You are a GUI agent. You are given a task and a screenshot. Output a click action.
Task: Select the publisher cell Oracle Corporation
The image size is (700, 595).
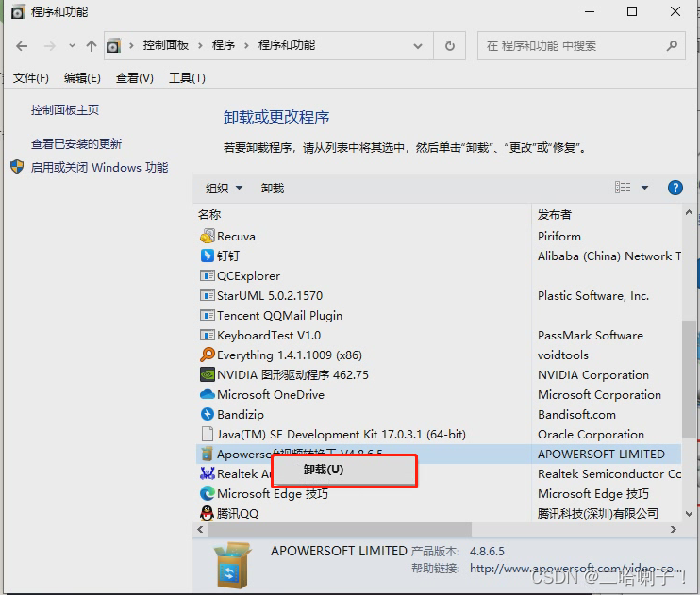(591, 435)
